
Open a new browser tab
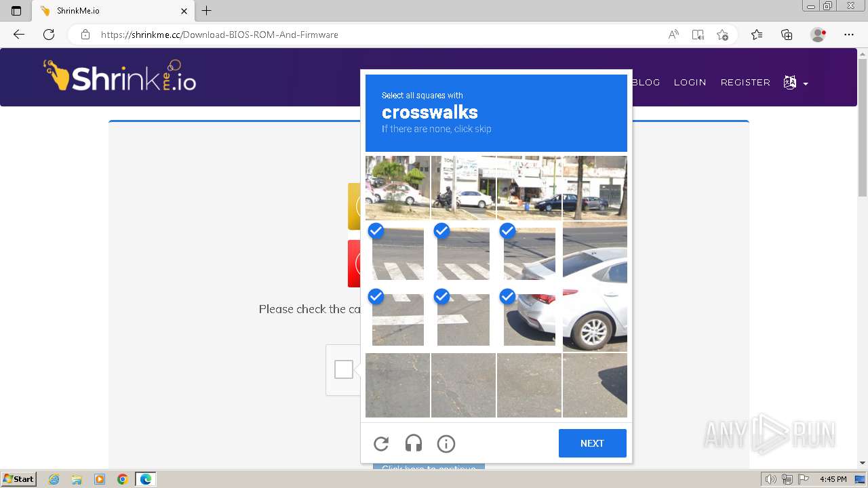tap(207, 11)
